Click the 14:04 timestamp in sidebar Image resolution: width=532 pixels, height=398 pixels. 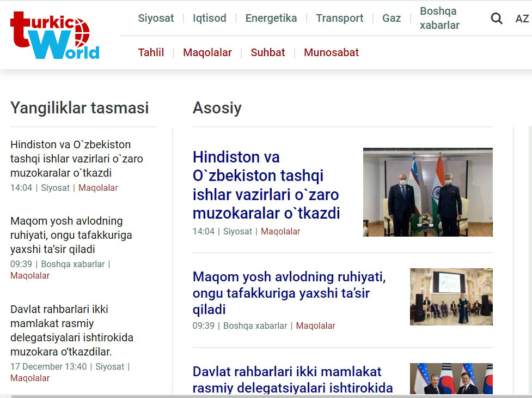(21, 188)
